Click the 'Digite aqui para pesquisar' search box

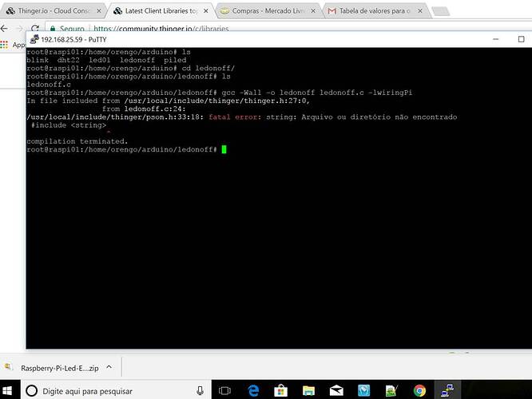tap(116, 391)
